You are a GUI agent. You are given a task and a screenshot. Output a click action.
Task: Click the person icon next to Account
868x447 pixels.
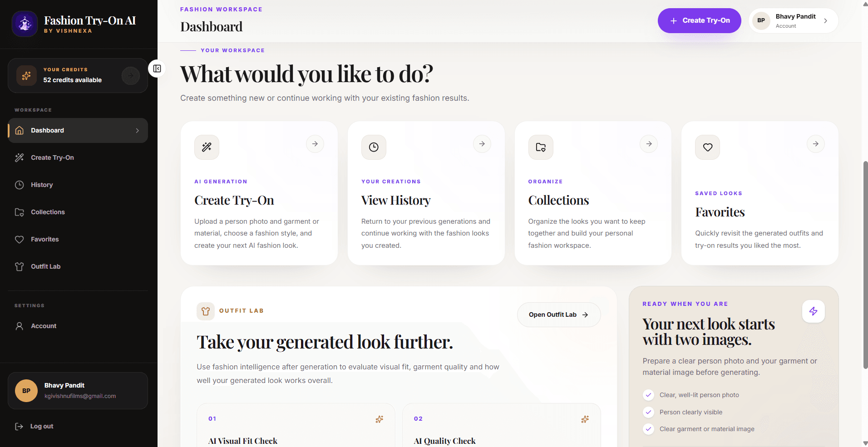[x=20, y=326]
